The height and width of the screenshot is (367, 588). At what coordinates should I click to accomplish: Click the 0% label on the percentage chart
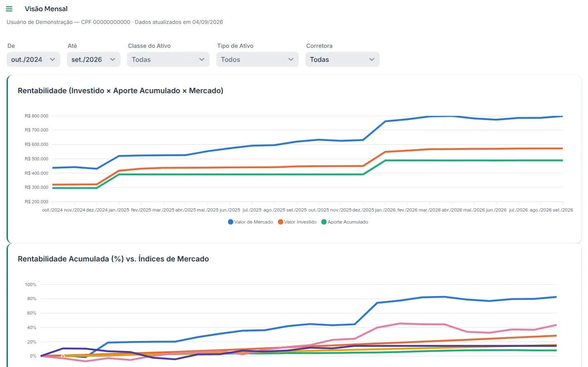pyautogui.click(x=33, y=356)
